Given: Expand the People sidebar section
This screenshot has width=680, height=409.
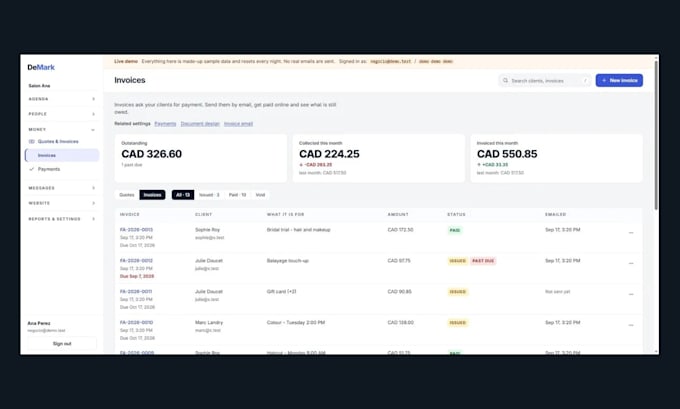Looking at the screenshot, I should pyautogui.click(x=62, y=114).
